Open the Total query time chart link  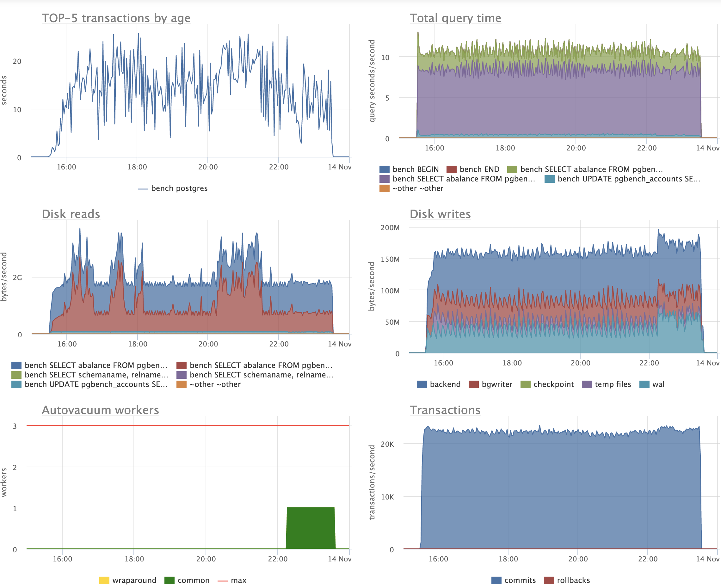point(455,18)
